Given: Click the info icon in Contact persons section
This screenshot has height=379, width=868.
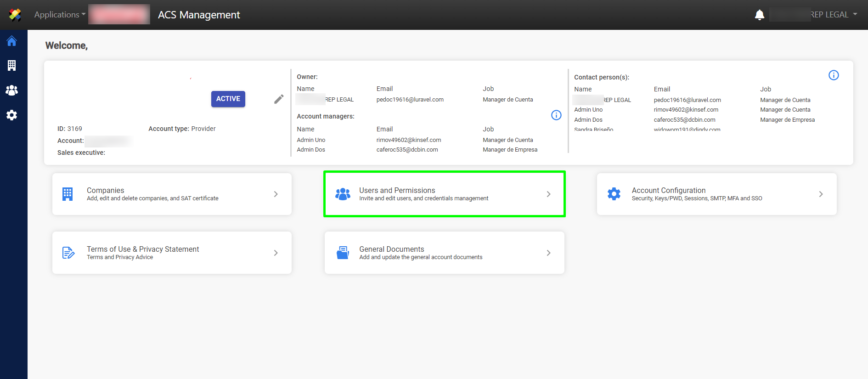Looking at the screenshot, I should point(833,75).
